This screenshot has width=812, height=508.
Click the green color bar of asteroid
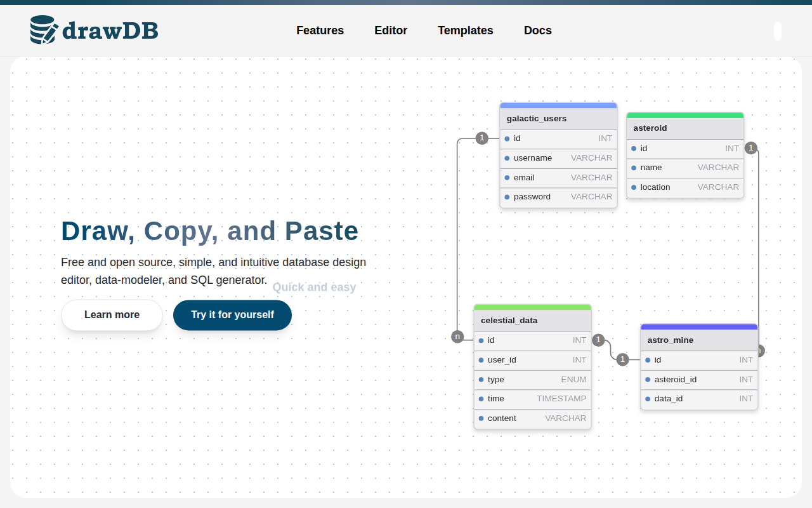[685, 116]
